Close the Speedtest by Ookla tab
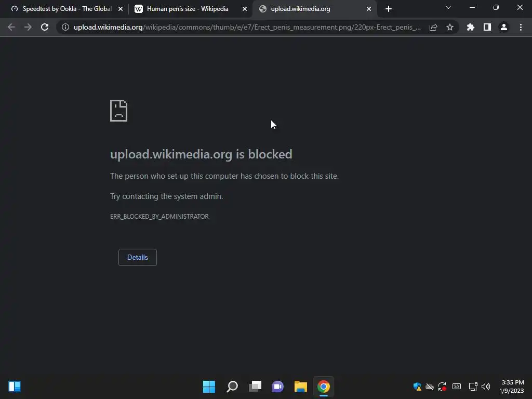 click(121, 9)
